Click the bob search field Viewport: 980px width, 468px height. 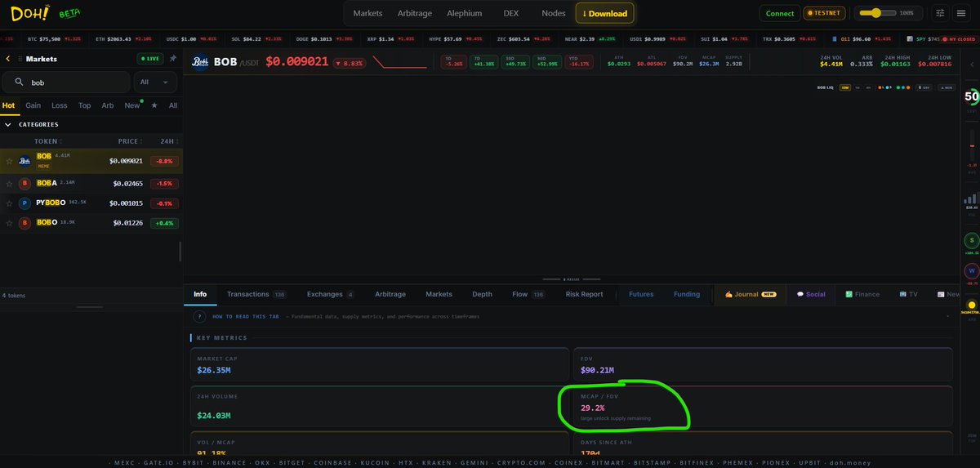pos(67,82)
